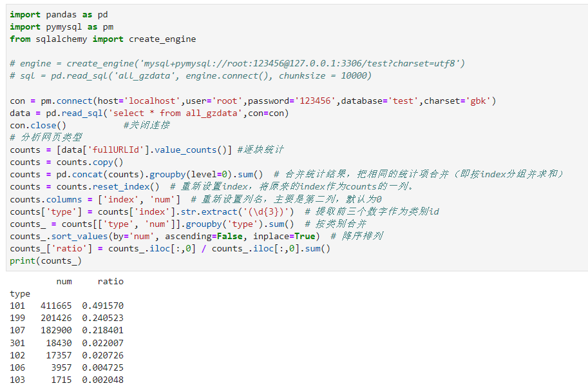Click the 'ratio' column header in output
Screen dimensions: 588x390
point(110,282)
